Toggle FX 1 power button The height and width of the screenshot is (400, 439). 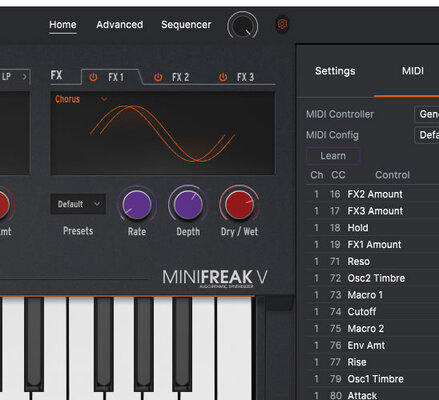93,77
